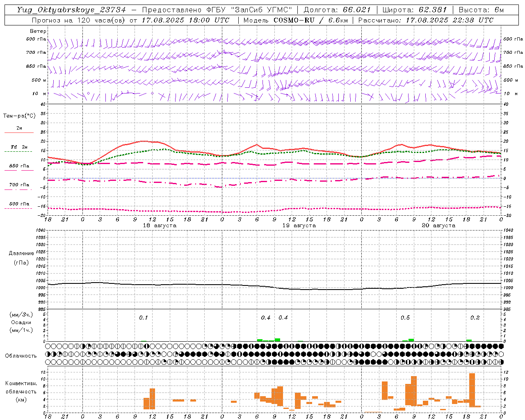Click the Долгота: 66.021 value

(x=337, y=10)
